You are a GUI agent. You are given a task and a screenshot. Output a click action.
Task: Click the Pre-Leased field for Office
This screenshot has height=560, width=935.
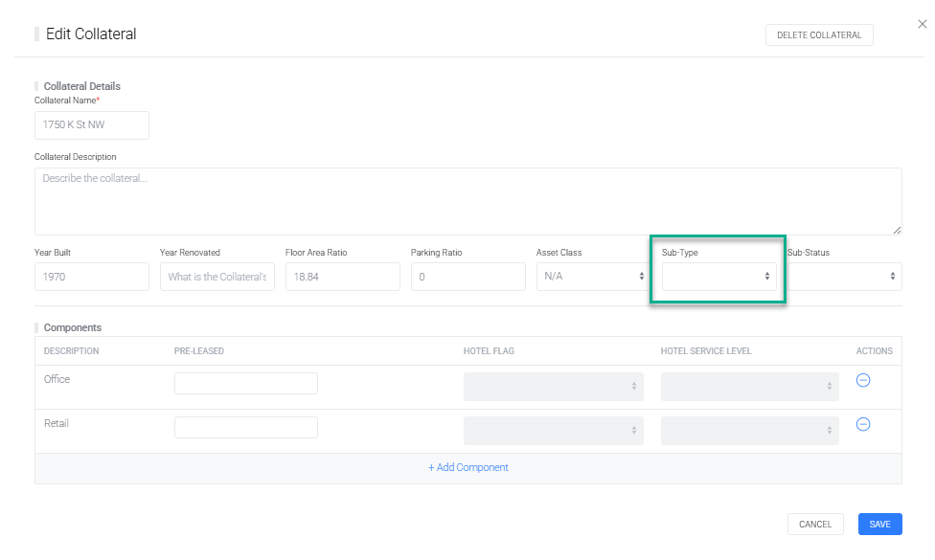245,383
